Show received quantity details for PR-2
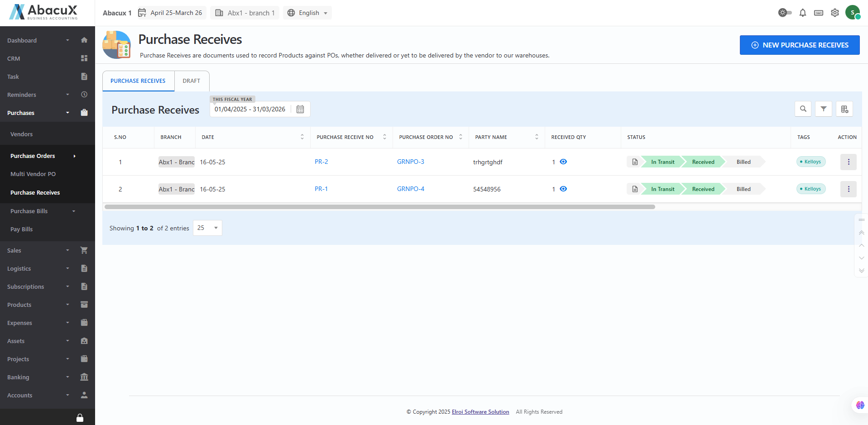Image resolution: width=868 pixels, height=425 pixels. [x=563, y=162]
